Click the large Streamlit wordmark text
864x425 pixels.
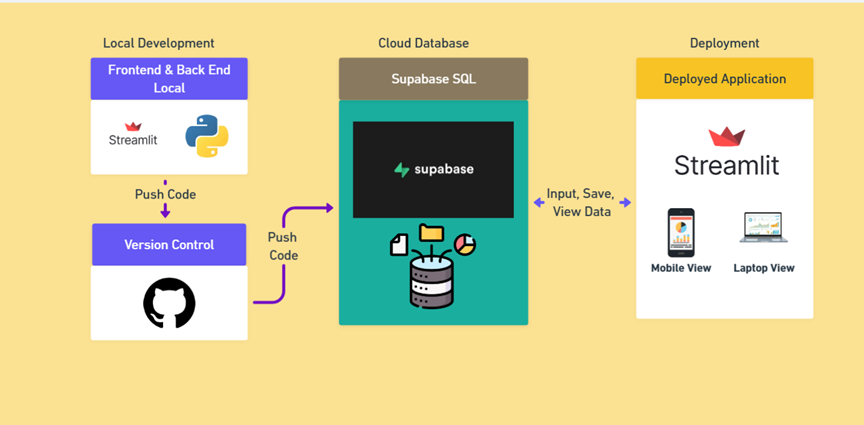coord(727,165)
